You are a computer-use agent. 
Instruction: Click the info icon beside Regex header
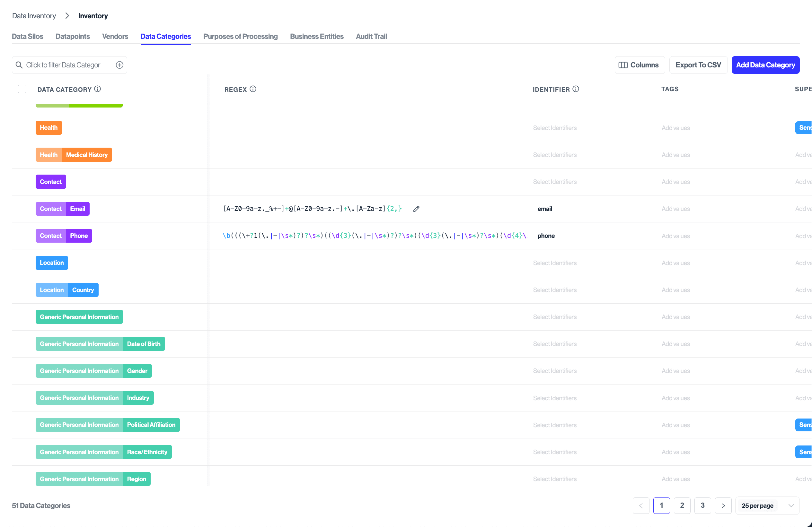coord(253,89)
